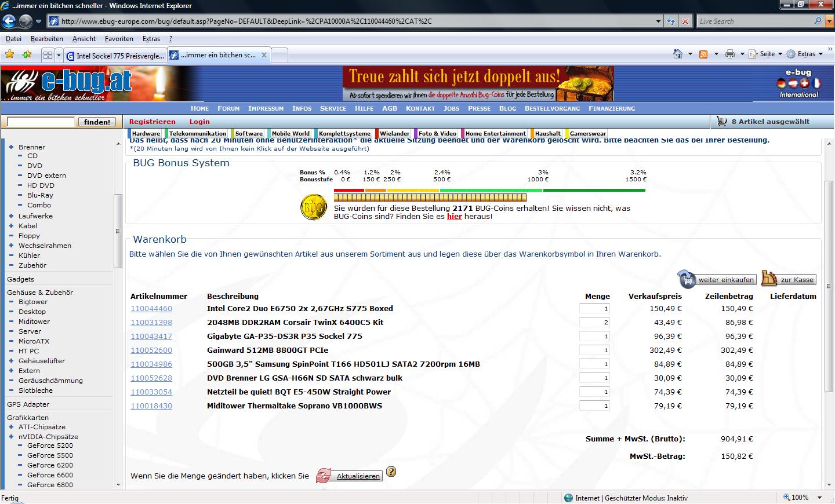Click the Treue zahlt sich banner
The image size is (835, 504).
[x=478, y=84]
